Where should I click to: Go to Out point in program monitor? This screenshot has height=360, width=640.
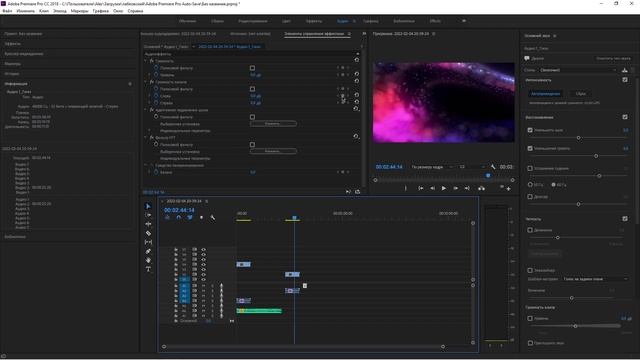[467, 188]
